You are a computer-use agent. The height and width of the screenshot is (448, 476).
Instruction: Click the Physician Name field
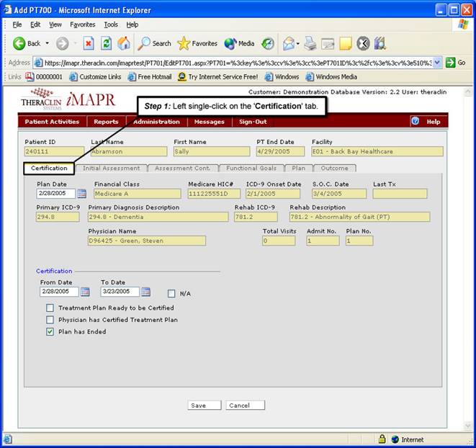pyautogui.click(x=146, y=241)
